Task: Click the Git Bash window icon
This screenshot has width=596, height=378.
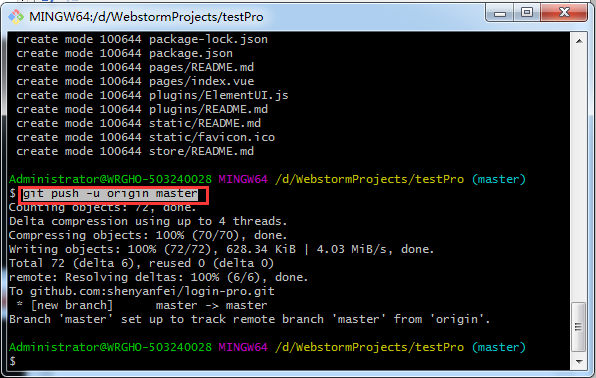Action: (16, 17)
